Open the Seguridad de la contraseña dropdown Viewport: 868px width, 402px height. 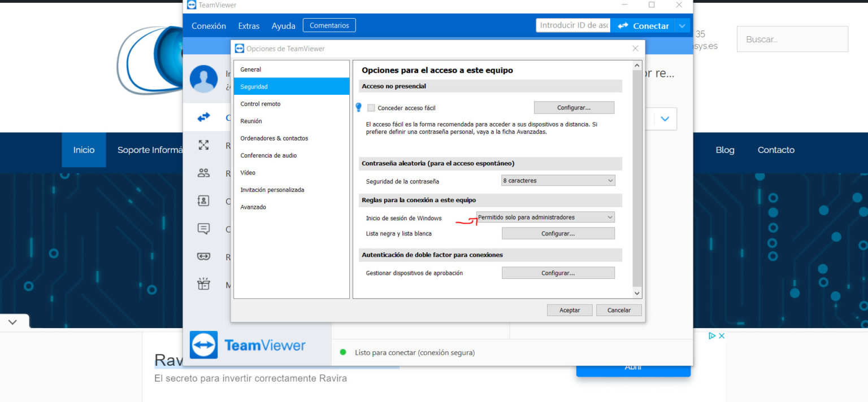[x=557, y=180]
